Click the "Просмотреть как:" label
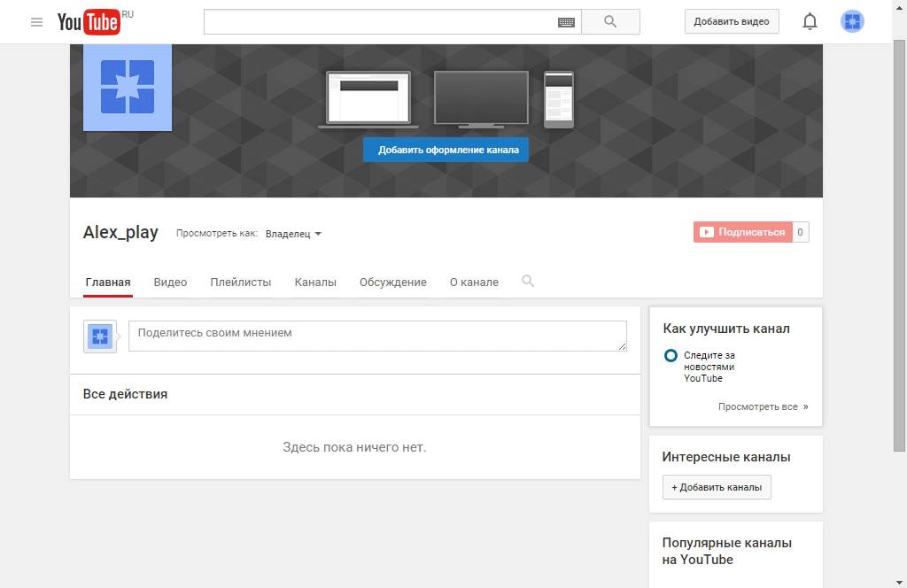 point(217,233)
